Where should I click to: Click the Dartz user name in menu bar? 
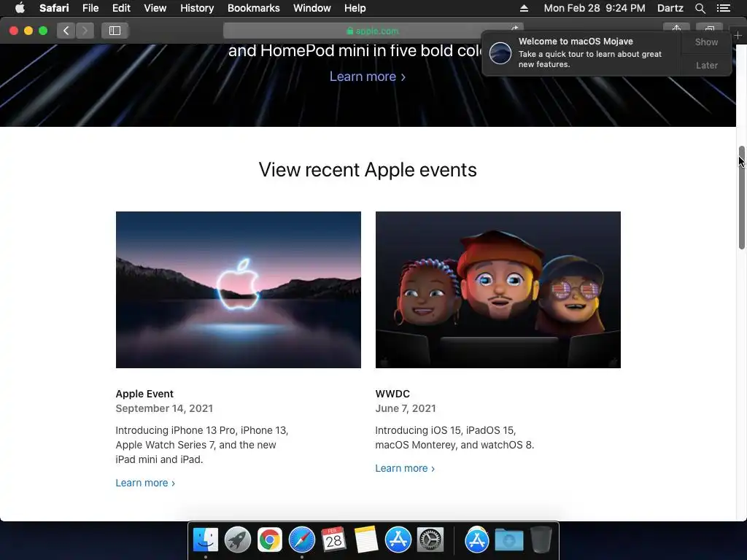[670, 8]
